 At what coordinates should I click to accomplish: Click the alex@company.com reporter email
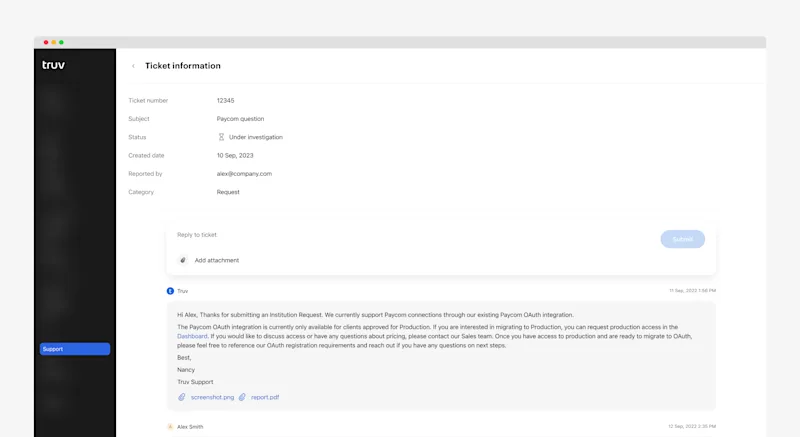[x=244, y=174]
